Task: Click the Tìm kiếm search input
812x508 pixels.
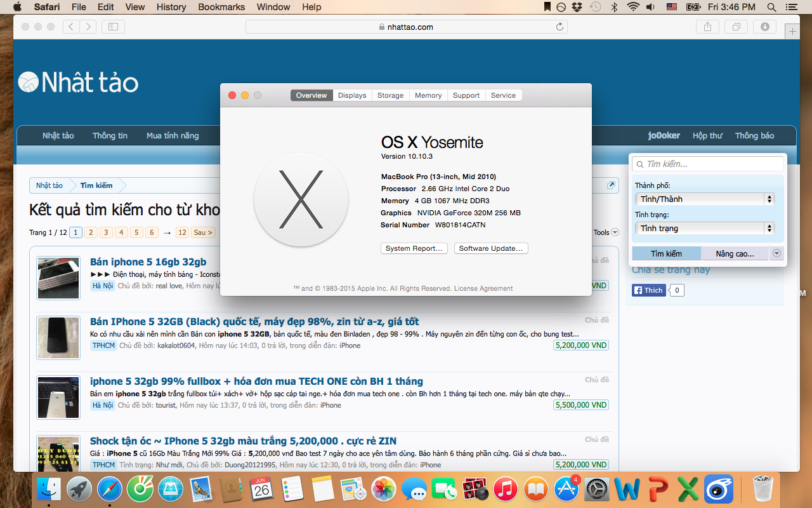Action: pos(708,164)
